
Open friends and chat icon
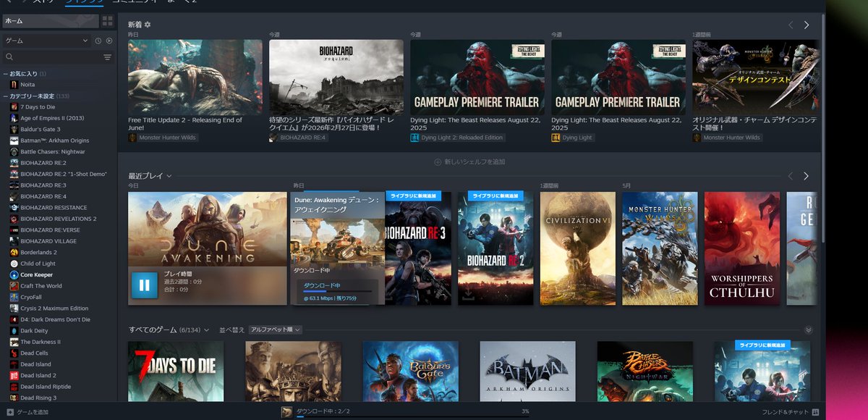[x=815, y=412]
